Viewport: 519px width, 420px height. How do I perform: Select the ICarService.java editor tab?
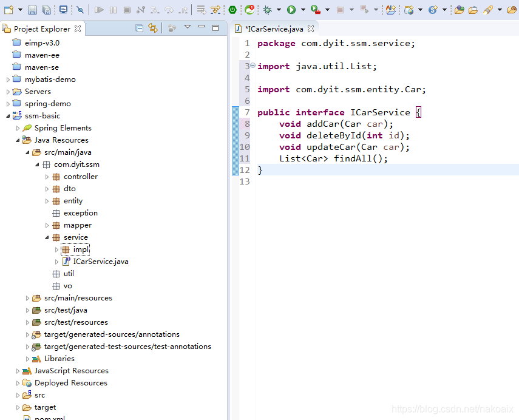pos(273,29)
